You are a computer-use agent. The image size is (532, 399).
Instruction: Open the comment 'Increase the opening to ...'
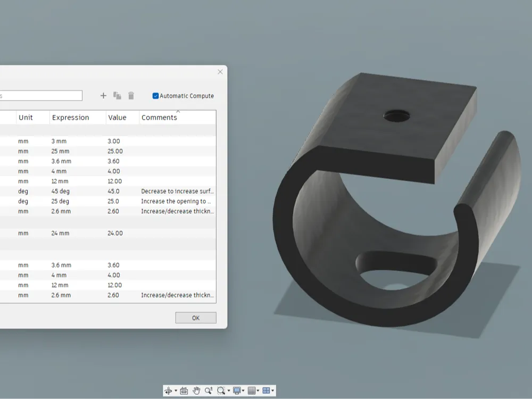click(176, 201)
